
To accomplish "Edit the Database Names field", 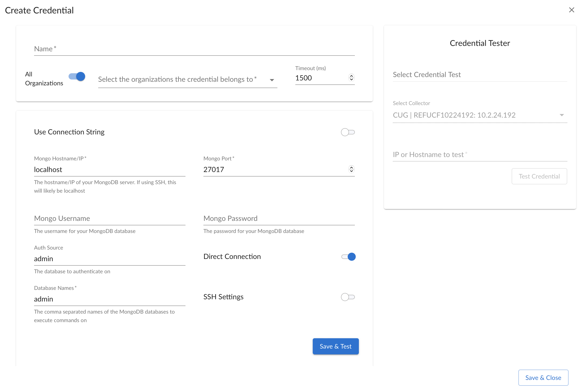I will pos(110,299).
